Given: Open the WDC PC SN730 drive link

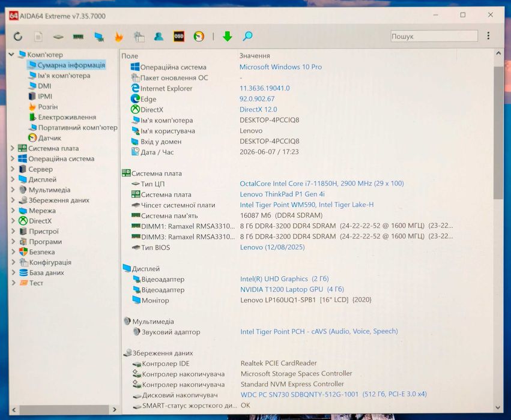Looking at the screenshot, I should pos(334,394).
